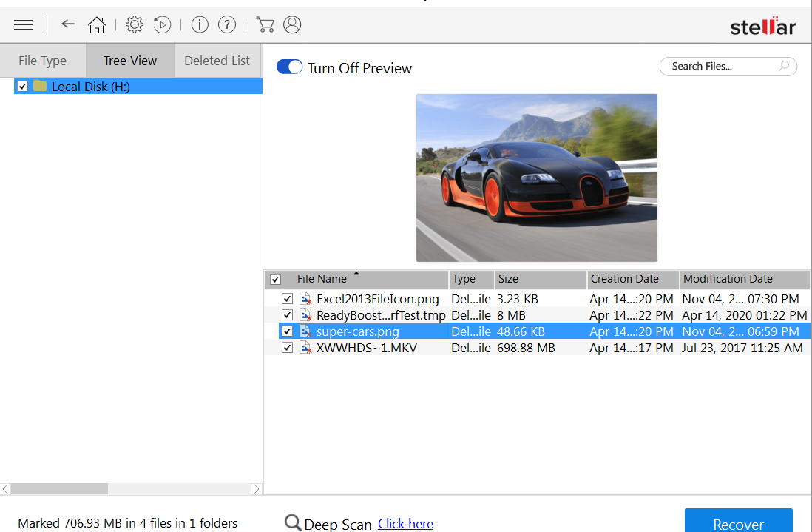Uncheck the super-cars.png checkbox

click(x=288, y=331)
